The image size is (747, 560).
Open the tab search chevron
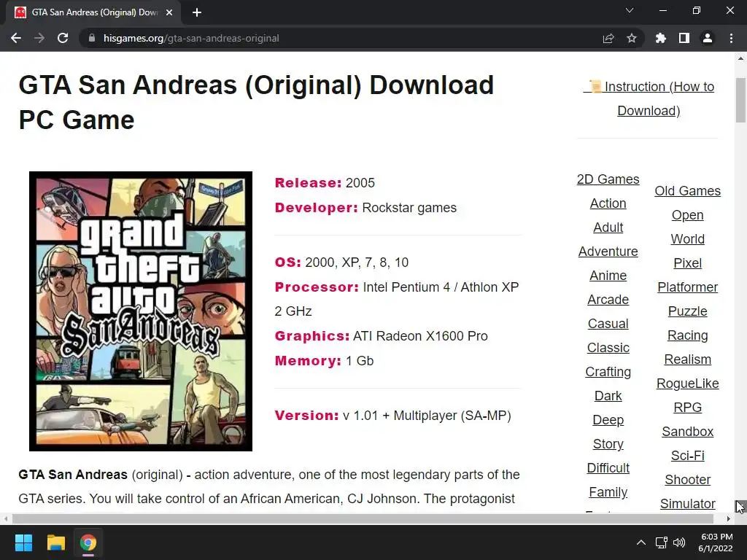tap(630, 10)
